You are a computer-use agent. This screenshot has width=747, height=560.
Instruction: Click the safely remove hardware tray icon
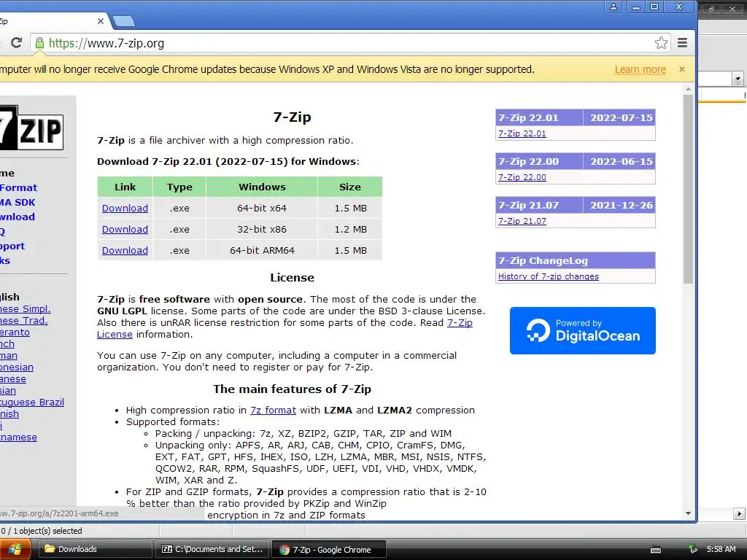pos(693,549)
